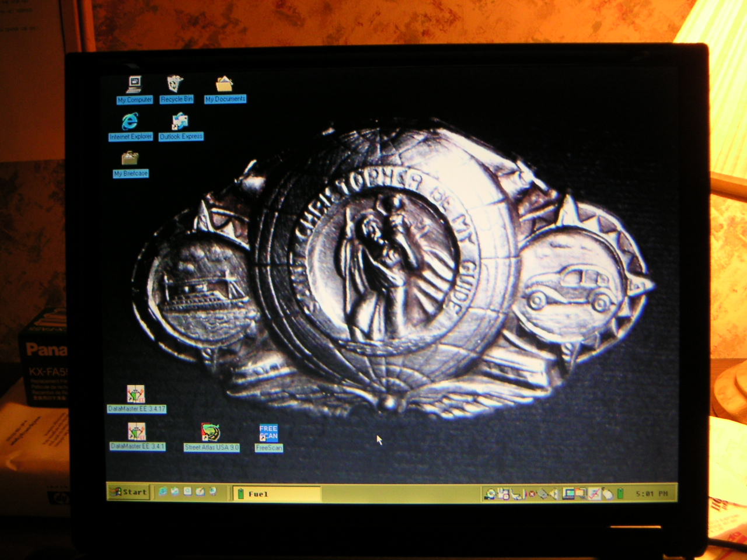Viewport: 747px width, 560px height.
Task: Click the green battery tray icon
Action: pos(620,494)
